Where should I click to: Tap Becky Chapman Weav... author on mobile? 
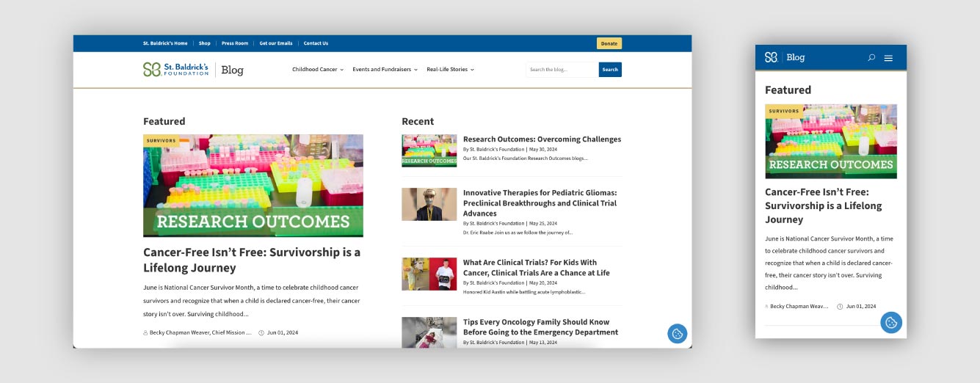pos(799,306)
